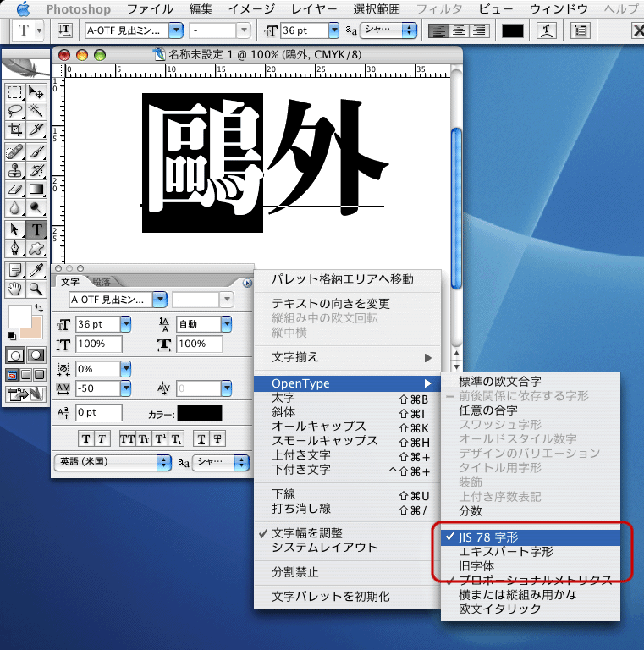Click text color swatch in options bar
Viewport: 644px width, 650px height.
click(513, 30)
